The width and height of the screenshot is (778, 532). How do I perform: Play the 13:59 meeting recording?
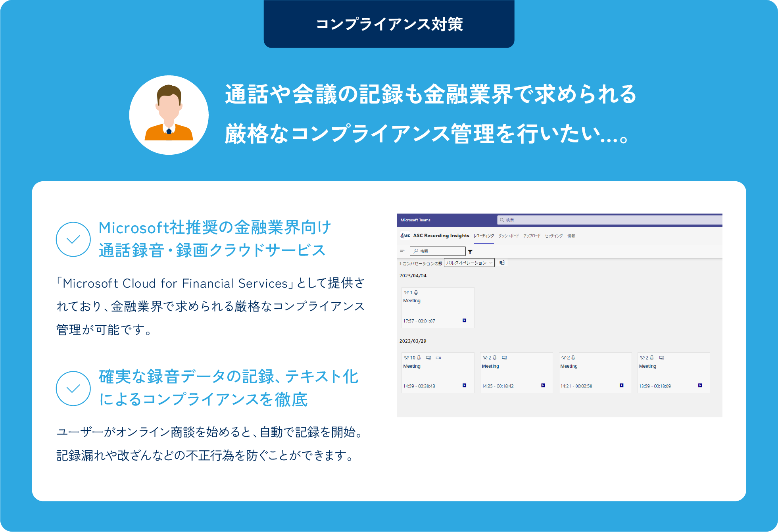tap(700, 386)
